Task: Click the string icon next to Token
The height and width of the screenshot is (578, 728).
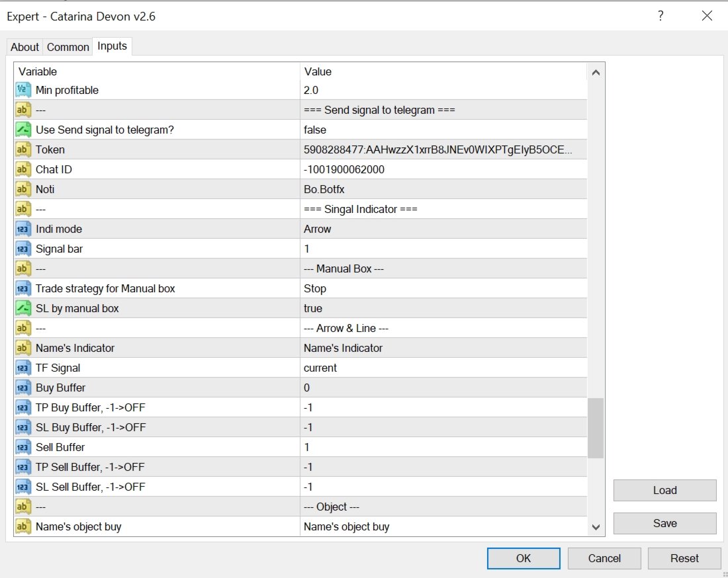Action: click(23, 149)
